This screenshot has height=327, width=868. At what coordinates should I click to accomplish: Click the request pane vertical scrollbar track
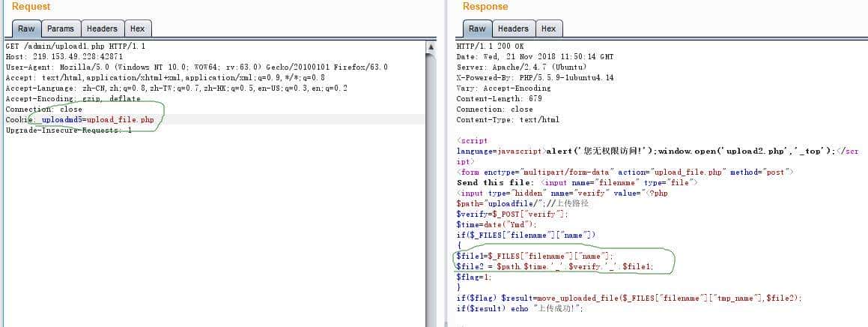coord(430,187)
